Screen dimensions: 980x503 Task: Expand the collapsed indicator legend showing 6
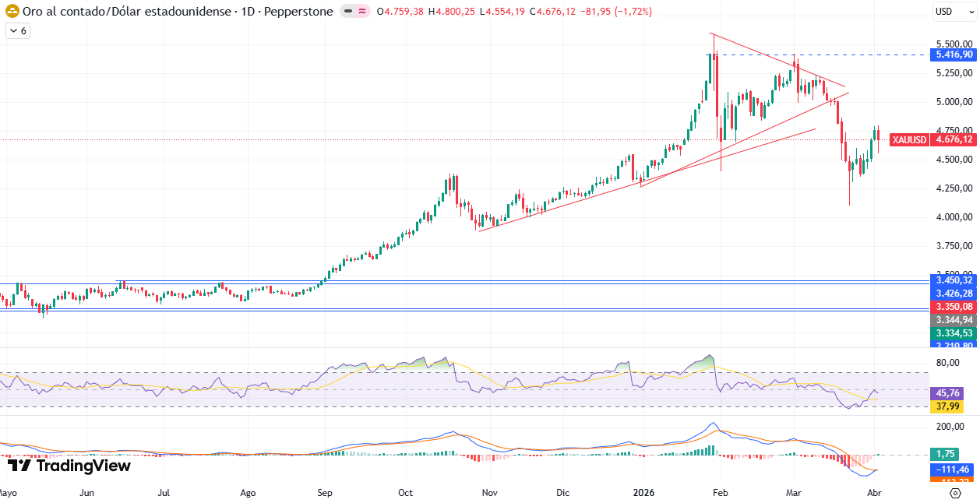[x=18, y=30]
